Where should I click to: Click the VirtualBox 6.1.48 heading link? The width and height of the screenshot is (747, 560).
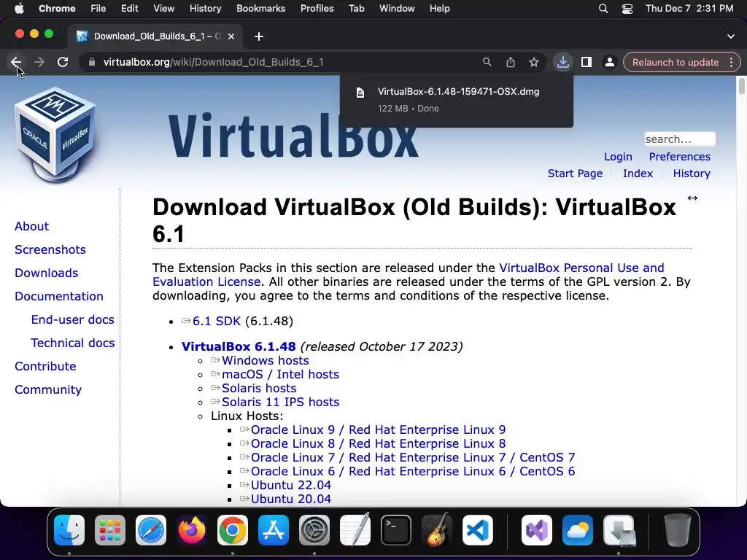239,346
